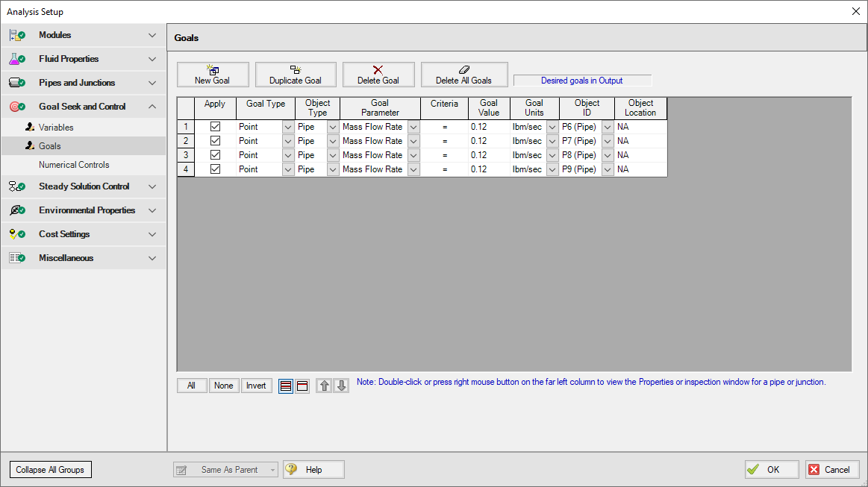Move selected goal up with arrow icon

324,386
